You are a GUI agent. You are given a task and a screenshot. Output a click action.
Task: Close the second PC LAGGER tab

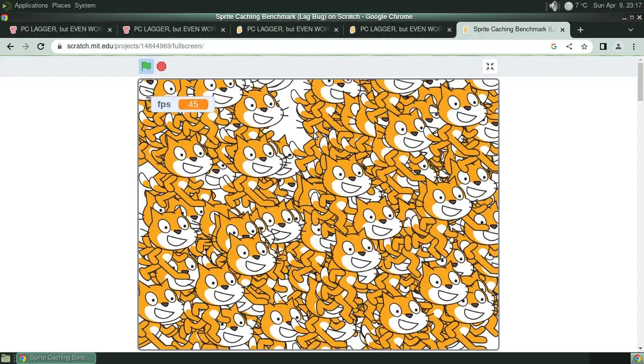[223, 29]
